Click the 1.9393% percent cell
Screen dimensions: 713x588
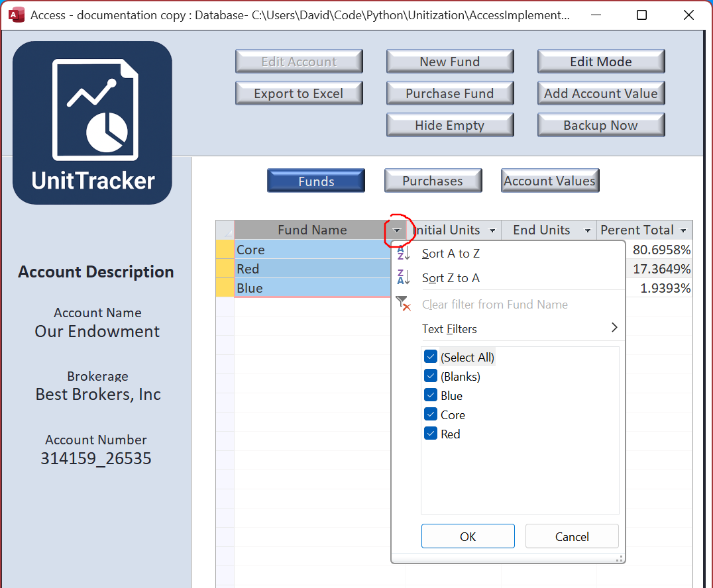point(659,287)
